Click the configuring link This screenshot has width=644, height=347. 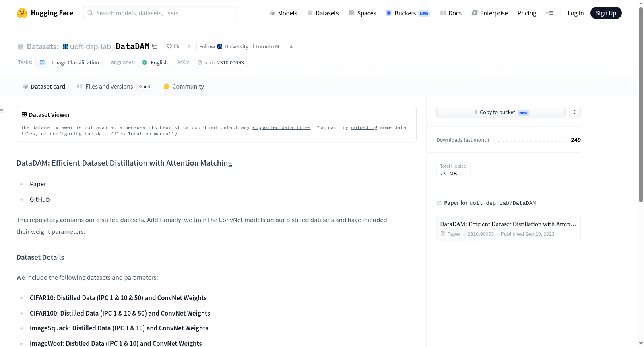click(66, 134)
